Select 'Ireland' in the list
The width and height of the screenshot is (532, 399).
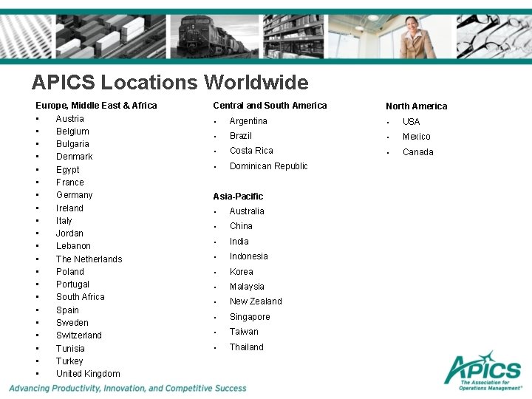pyautogui.click(x=69, y=208)
